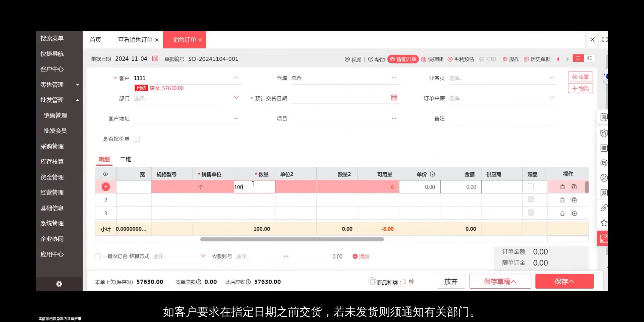Click the paperclip attachment icon in right sidebar
The image size is (644, 322).
point(604,208)
